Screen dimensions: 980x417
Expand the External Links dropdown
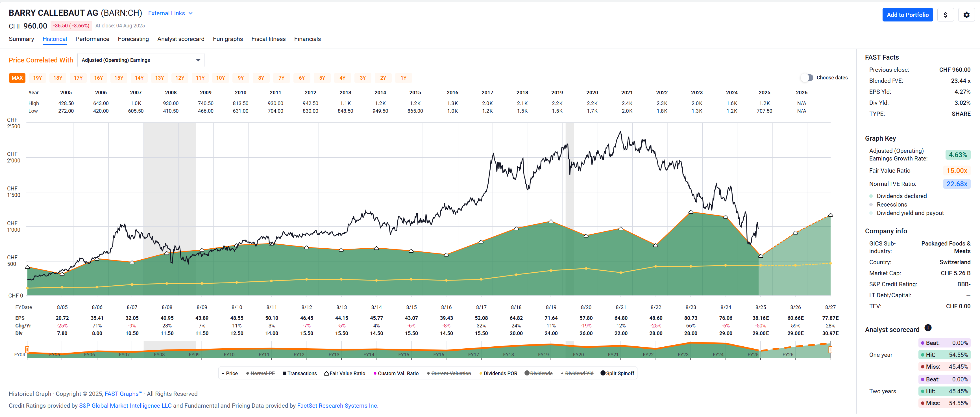tap(170, 13)
